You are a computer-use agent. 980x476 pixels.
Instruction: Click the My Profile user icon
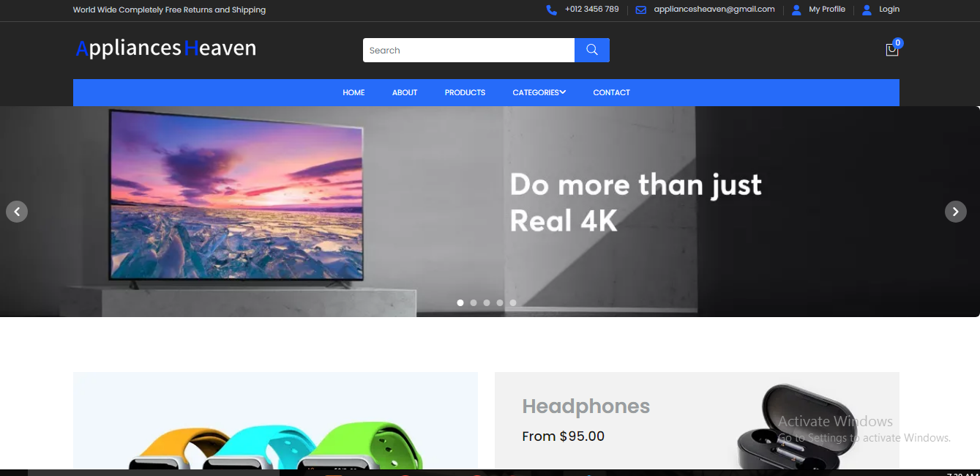796,10
